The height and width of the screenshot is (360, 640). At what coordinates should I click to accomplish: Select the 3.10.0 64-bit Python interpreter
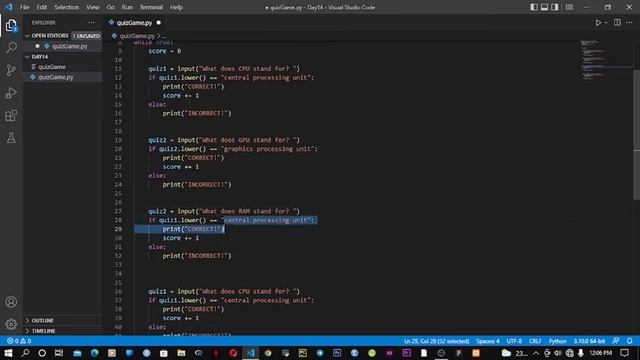point(589,341)
